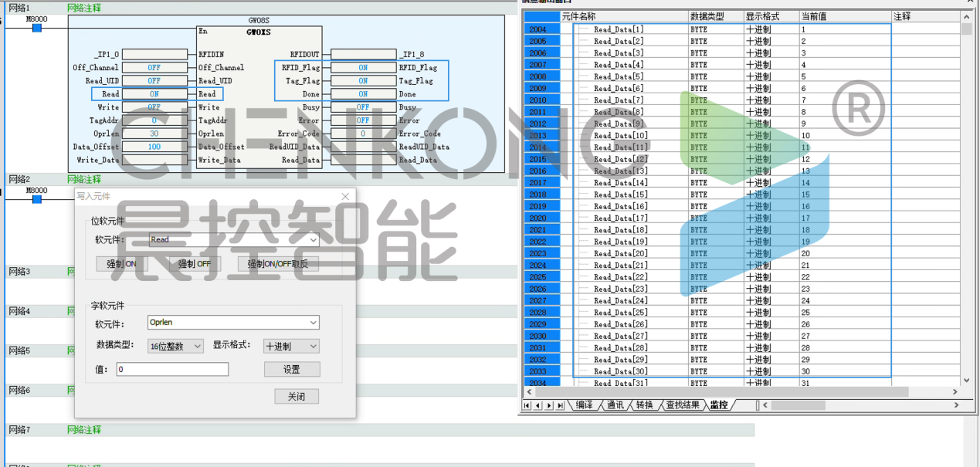Click row number 2004 in monitor table
The image size is (980, 467).
(x=541, y=29)
